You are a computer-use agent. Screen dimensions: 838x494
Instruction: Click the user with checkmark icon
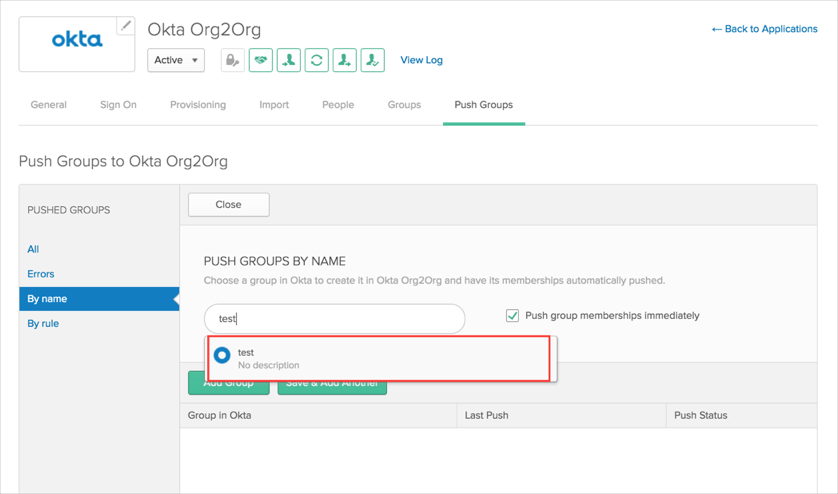(372, 60)
